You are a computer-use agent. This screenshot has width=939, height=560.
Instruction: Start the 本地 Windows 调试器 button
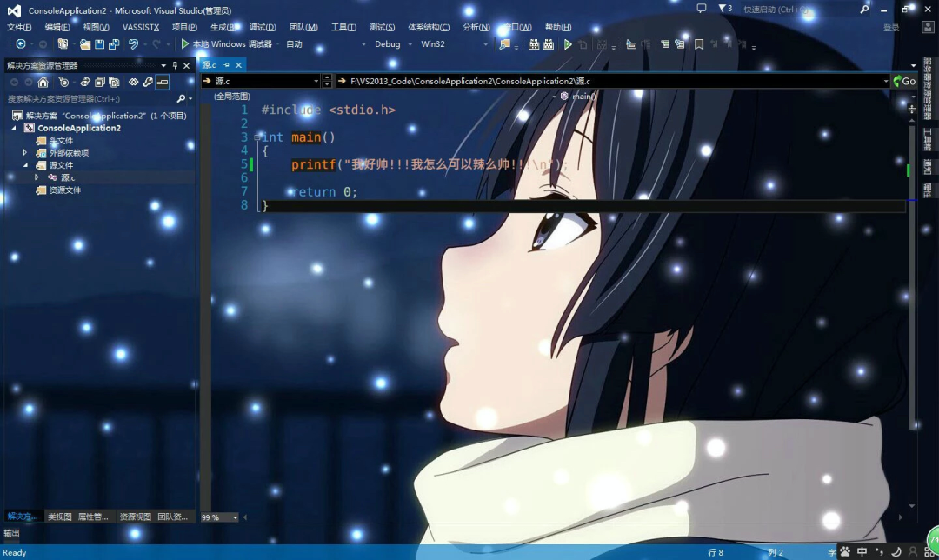pyautogui.click(x=226, y=44)
